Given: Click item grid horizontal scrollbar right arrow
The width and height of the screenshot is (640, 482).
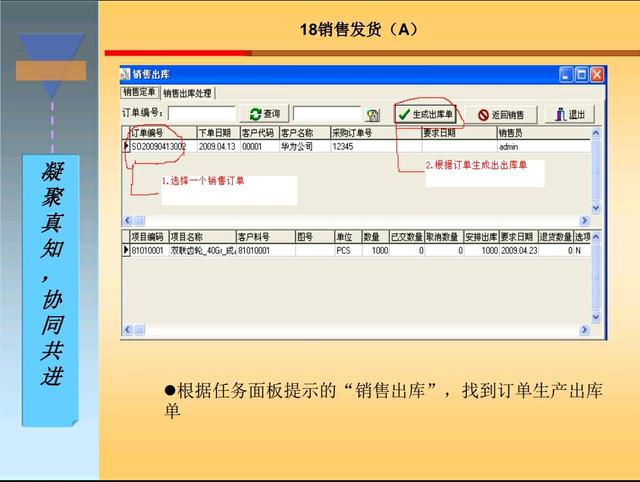Looking at the screenshot, I should (584, 330).
